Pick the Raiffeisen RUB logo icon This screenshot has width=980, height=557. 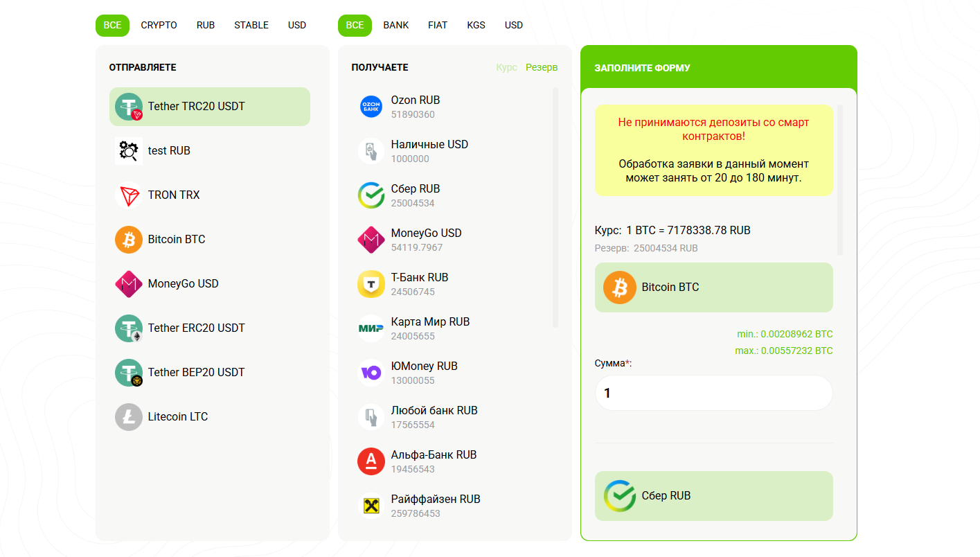pyautogui.click(x=371, y=506)
